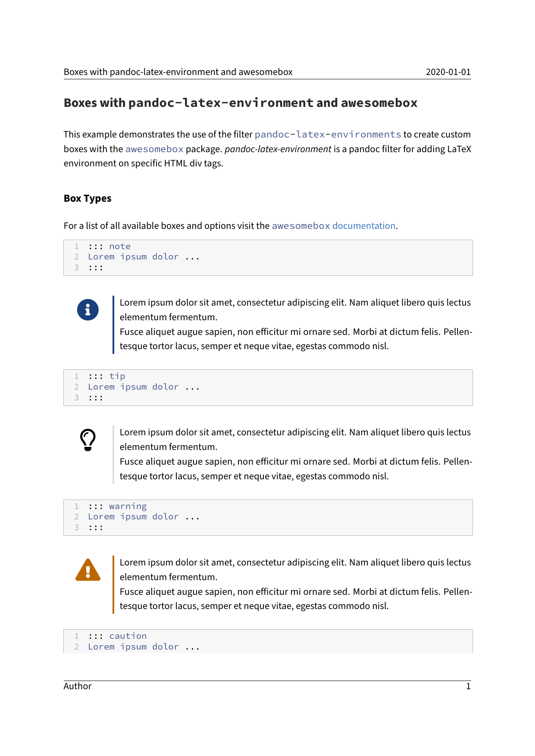Click the running header title text

(178, 72)
